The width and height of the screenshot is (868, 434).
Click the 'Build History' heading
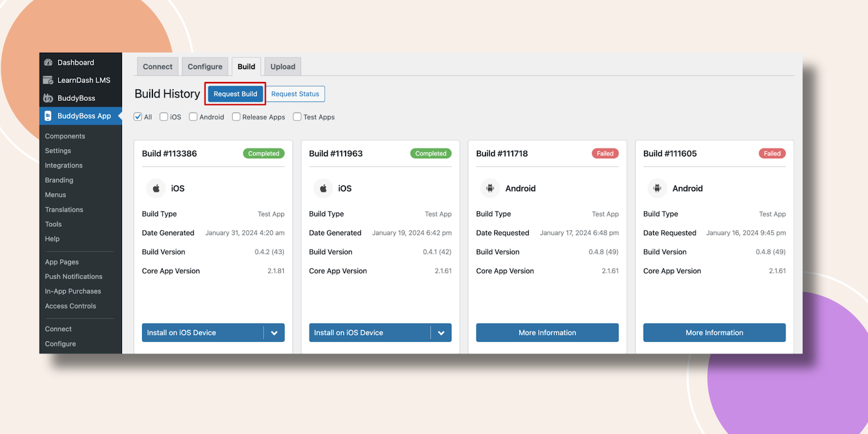(167, 94)
